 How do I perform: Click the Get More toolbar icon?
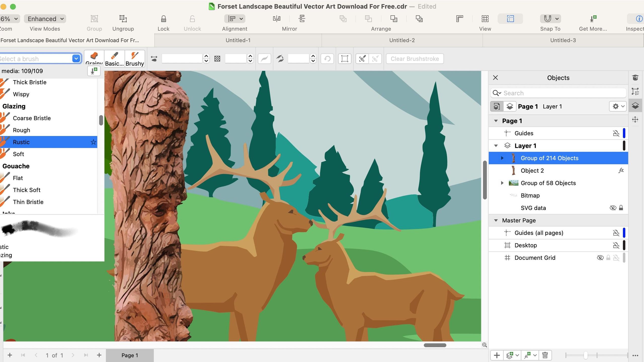[593, 19]
